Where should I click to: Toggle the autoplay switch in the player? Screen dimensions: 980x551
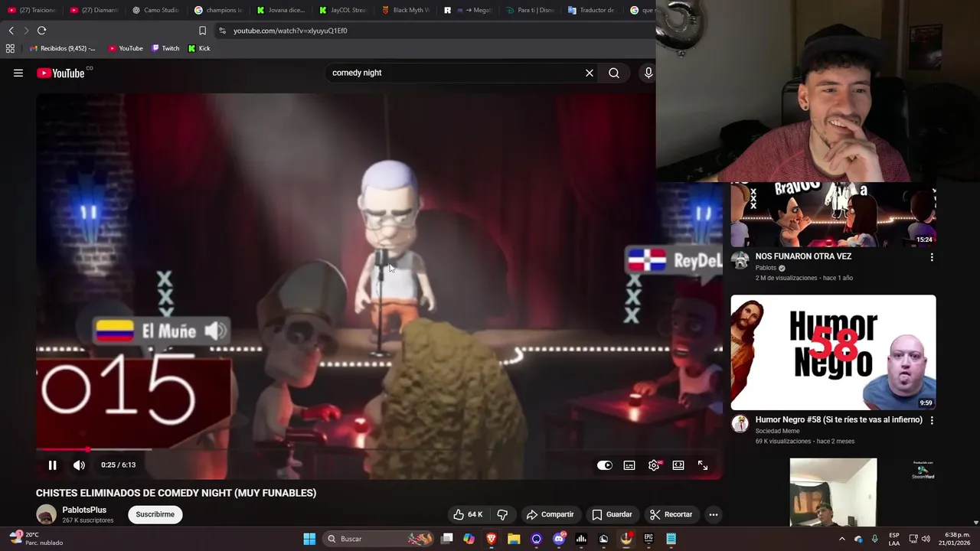[605, 465]
